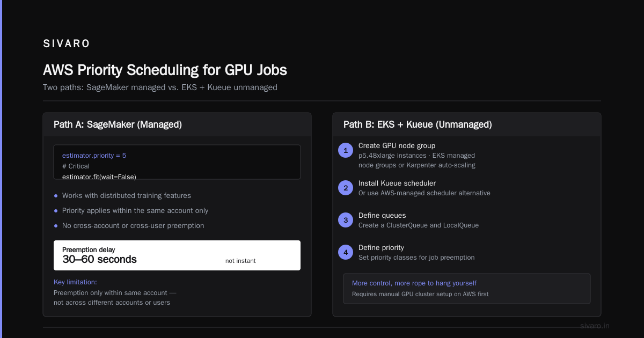The height and width of the screenshot is (338, 644).
Task: Click the Define priority step title
Action: click(381, 247)
